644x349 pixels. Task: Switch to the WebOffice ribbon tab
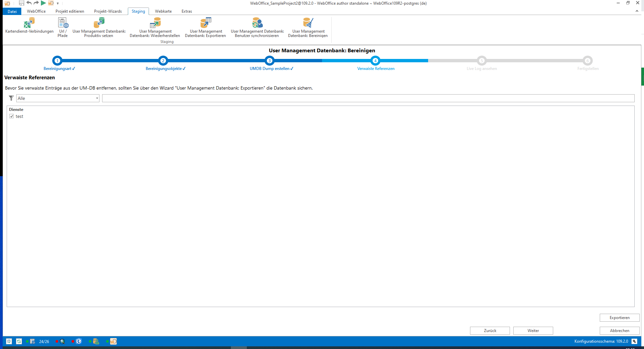point(36,11)
